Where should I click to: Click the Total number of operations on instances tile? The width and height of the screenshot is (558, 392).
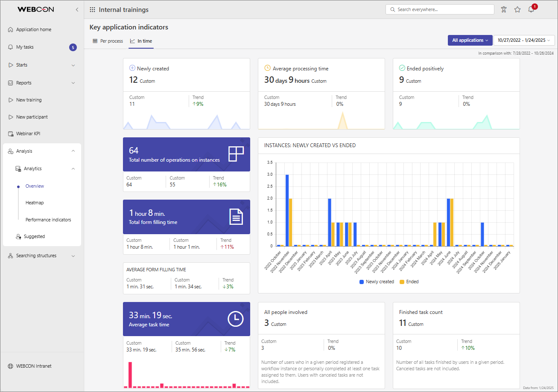[x=187, y=154]
